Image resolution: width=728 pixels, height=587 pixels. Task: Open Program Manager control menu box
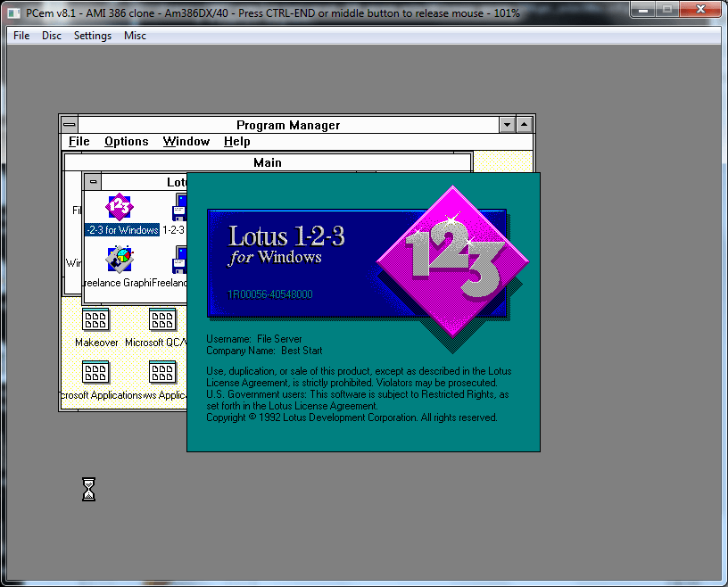pyautogui.click(x=70, y=125)
